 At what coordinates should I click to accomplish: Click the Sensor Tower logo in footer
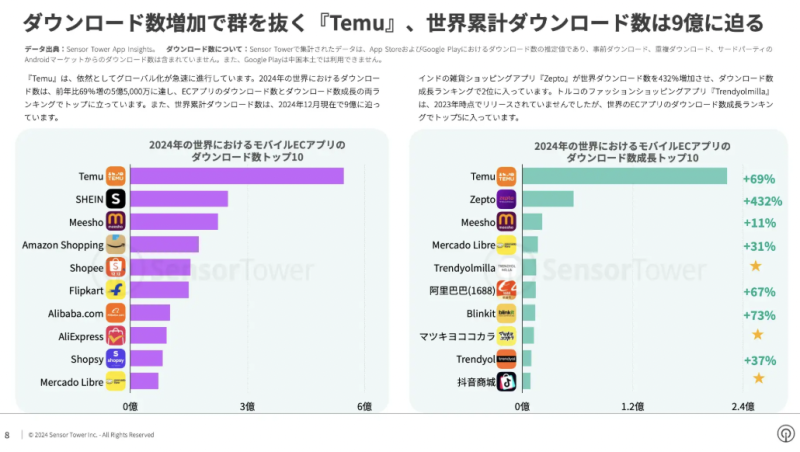click(783, 434)
